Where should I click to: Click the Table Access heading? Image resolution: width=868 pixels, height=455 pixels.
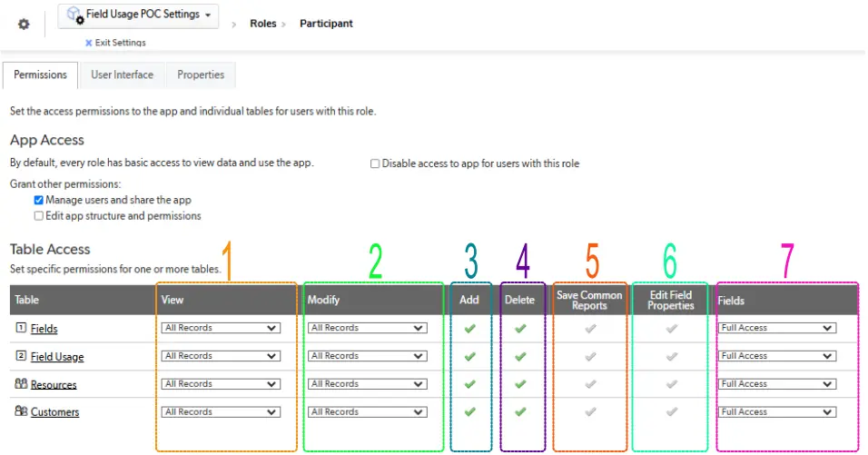point(50,250)
